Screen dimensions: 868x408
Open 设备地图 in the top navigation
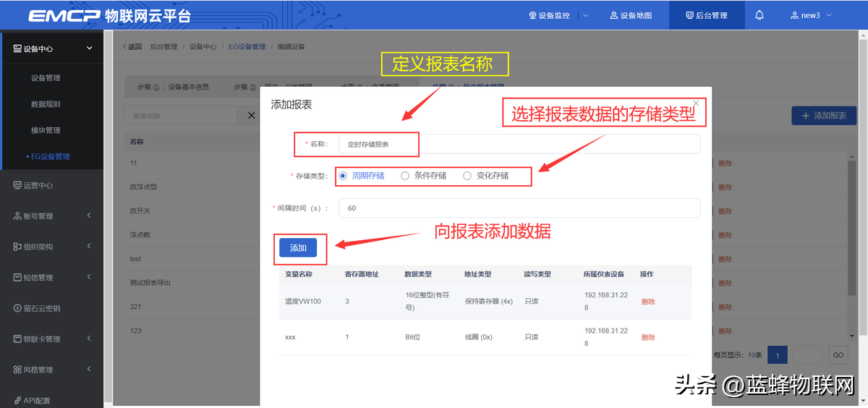pos(631,15)
